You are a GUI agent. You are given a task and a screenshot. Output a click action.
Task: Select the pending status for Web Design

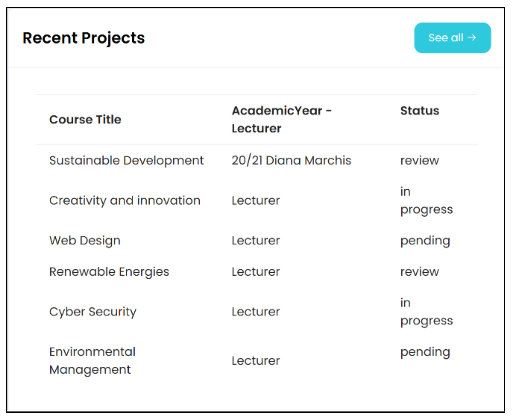[x=425, y=241]
